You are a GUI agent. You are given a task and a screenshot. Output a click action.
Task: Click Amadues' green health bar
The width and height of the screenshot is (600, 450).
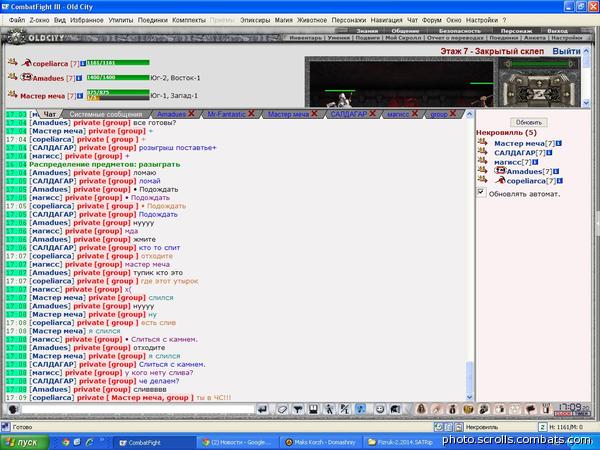coord(118,77)
